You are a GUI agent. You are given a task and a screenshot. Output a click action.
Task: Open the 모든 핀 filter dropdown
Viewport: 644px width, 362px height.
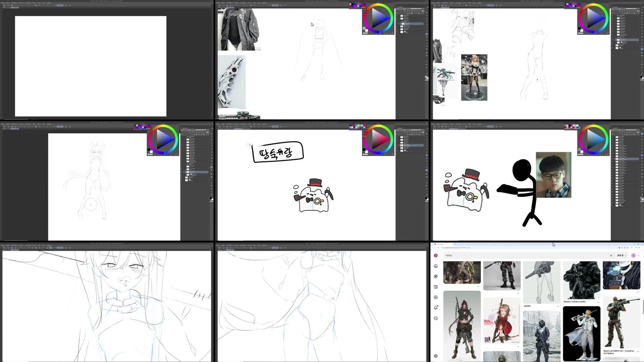coord(621,255)
